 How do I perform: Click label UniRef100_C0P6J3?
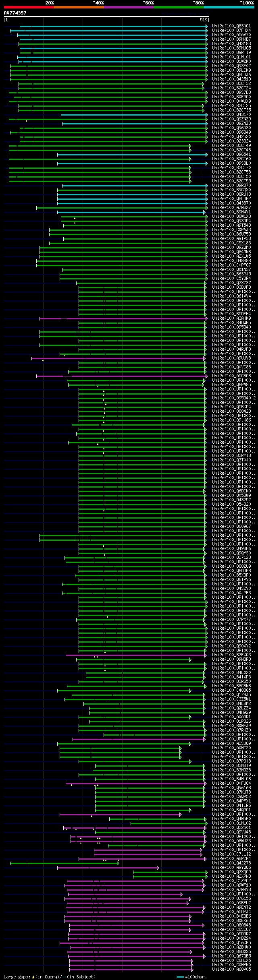pos(231,230)
